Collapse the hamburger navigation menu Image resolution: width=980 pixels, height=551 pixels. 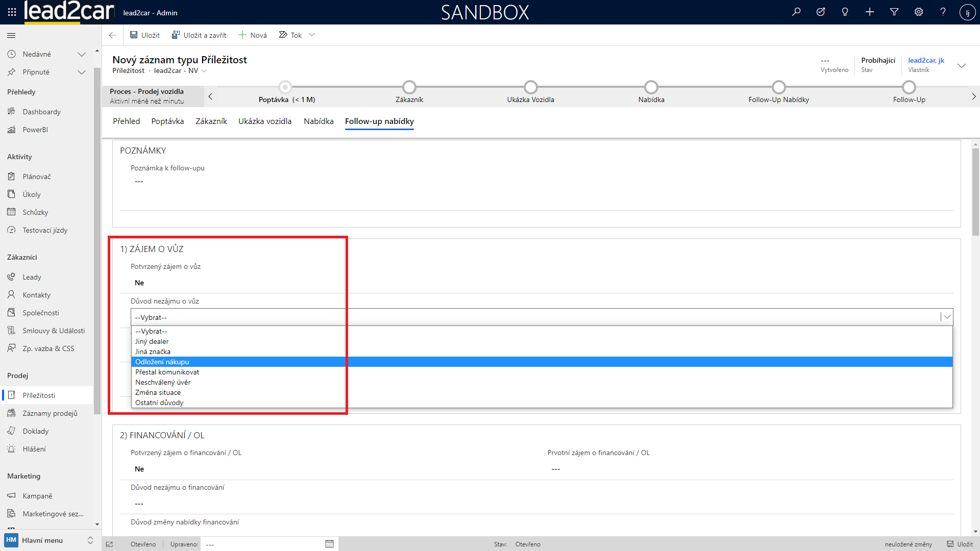point(11,35)
